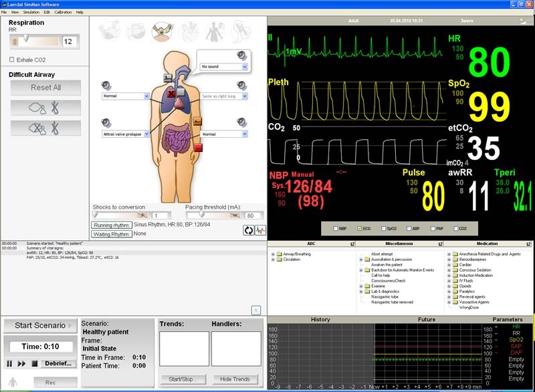Click the Rec button
The height and width of the screenshot is (392, 535).
coord(56,383)
